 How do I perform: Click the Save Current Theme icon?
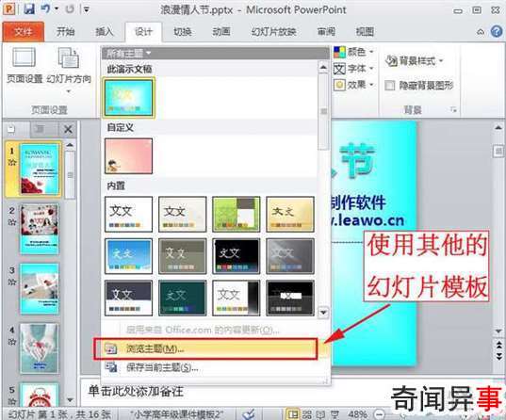[110, 367]
